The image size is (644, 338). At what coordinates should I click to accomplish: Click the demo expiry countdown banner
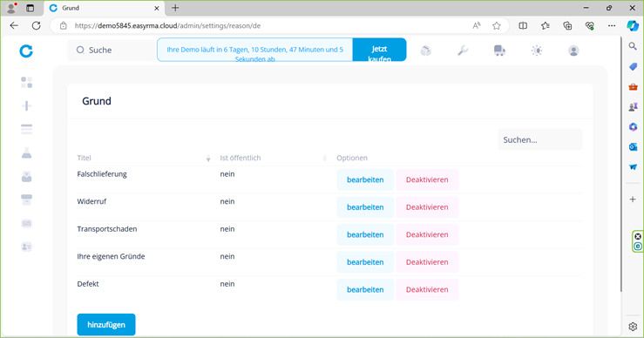pos(254,50)
